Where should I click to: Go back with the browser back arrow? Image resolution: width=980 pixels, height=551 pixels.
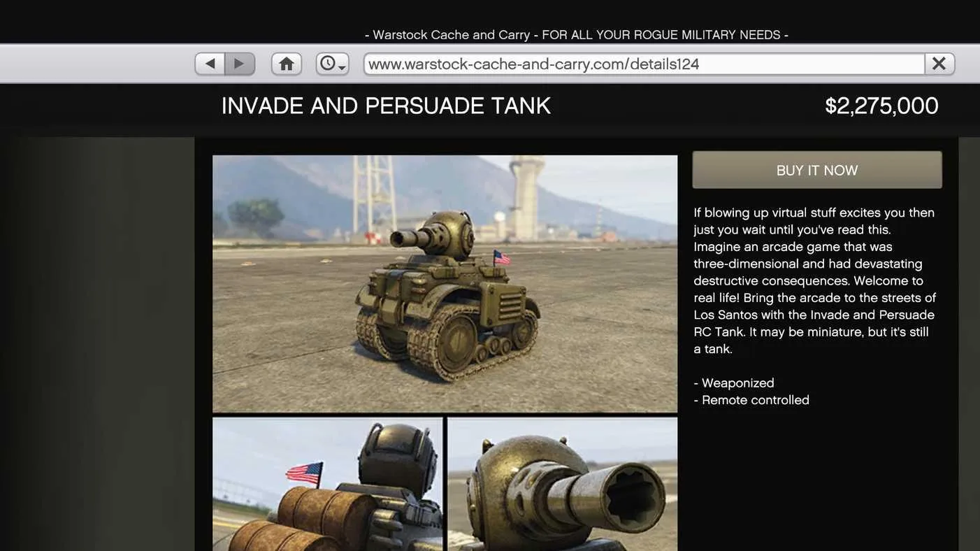click(x=210, y=64)
